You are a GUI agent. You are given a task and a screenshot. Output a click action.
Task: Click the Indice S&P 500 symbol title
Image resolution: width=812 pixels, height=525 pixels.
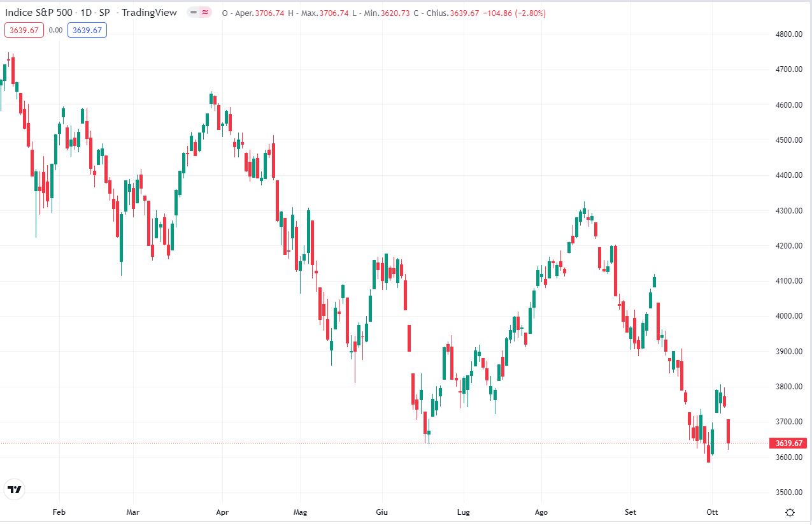(x=40, y=13)
